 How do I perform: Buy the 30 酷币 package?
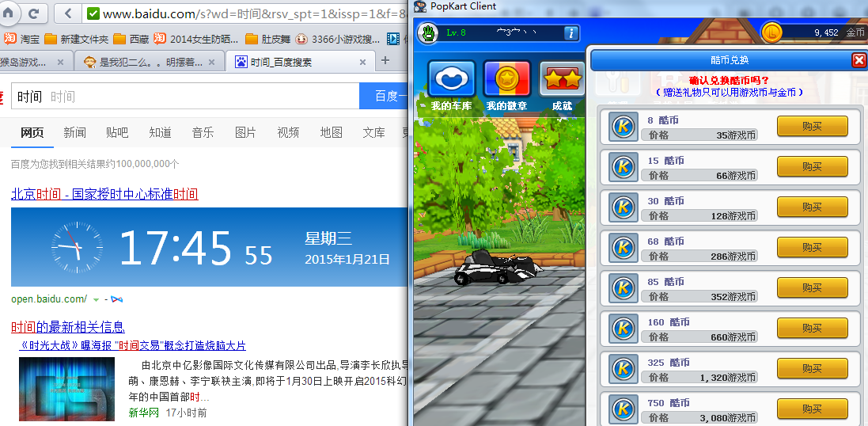812,207
